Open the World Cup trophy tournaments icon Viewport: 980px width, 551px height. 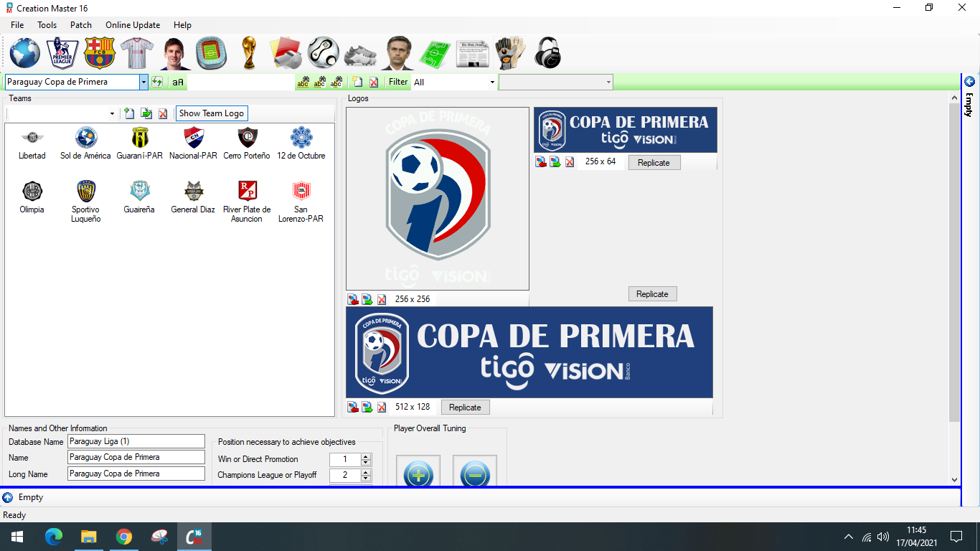tap(249, 53)
